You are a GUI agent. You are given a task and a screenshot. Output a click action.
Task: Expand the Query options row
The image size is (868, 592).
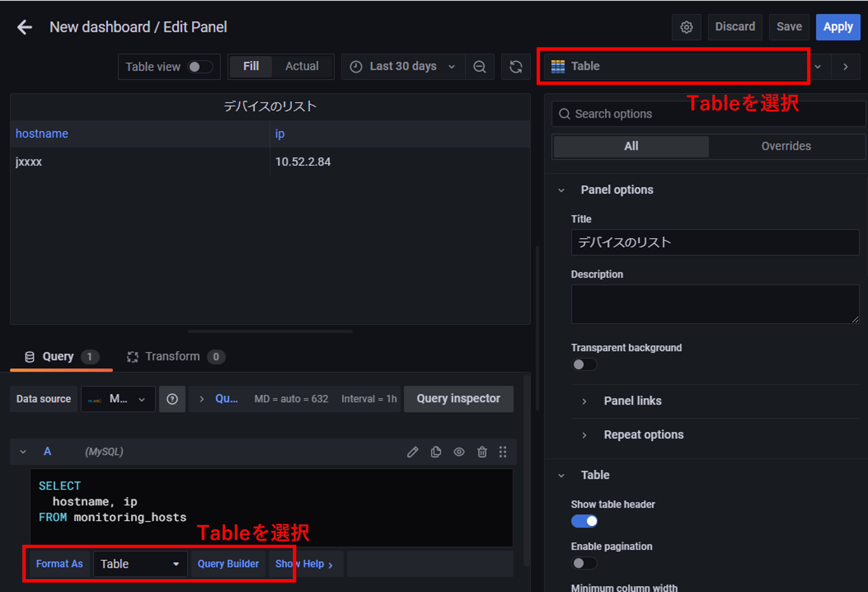202,399
